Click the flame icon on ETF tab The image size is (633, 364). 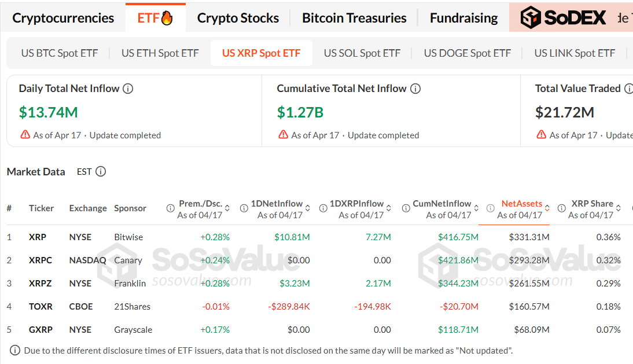pyautogui.click(x=167, y=17)
